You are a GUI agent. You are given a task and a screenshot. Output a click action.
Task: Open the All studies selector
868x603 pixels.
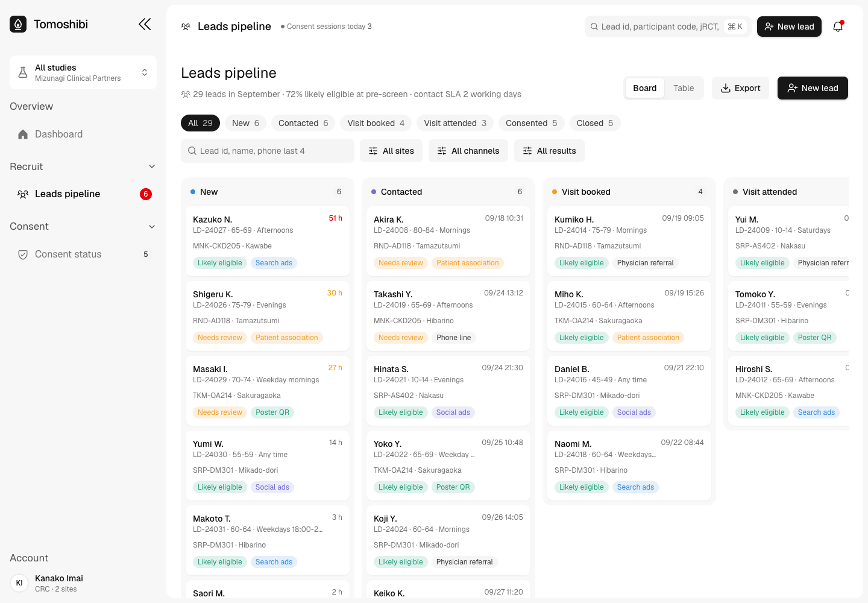point(83,72)
